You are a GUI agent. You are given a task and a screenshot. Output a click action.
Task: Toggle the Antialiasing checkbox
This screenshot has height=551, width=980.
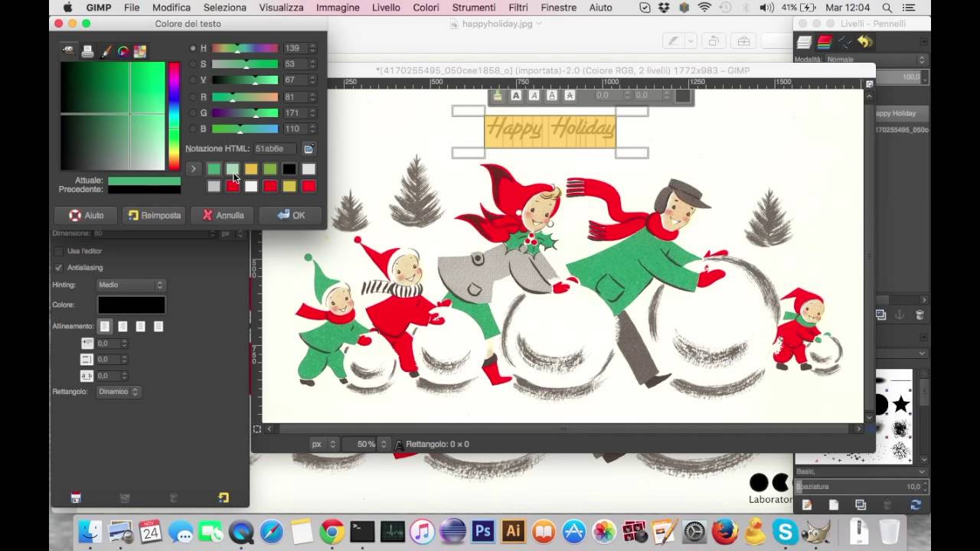[58, 268]
